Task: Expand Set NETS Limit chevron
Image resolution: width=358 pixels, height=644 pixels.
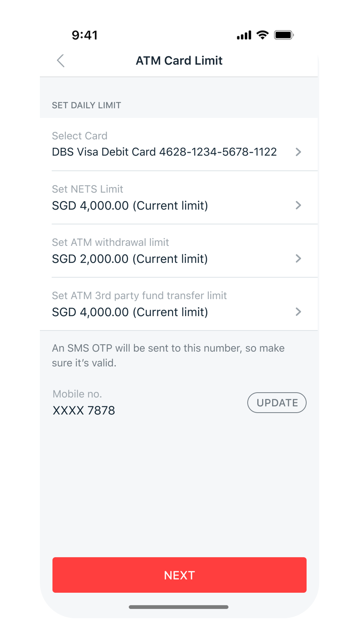Action: click(x=298, y=205)
